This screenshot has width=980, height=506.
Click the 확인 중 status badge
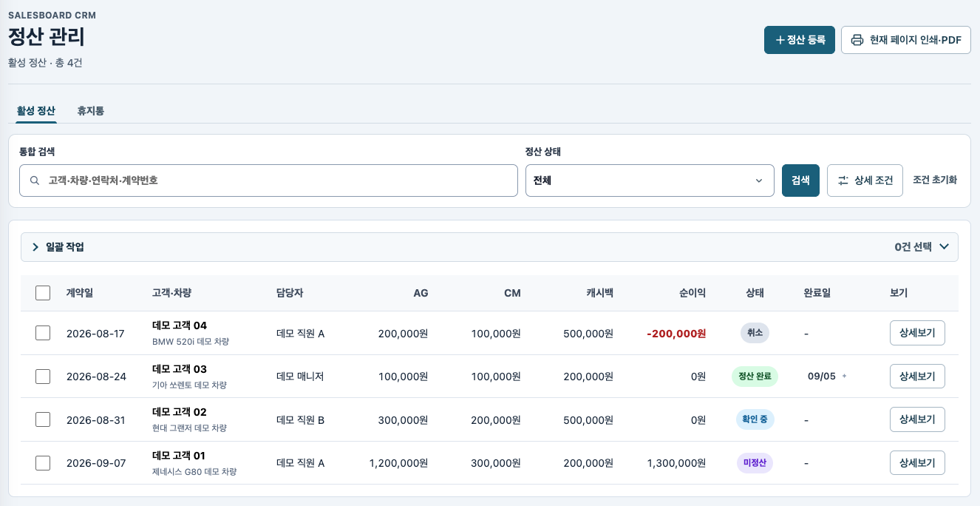tap(755, 419)
